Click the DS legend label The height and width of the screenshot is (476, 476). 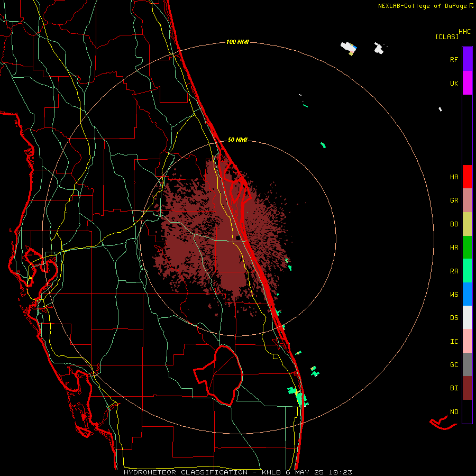click(x=454, y=317)
